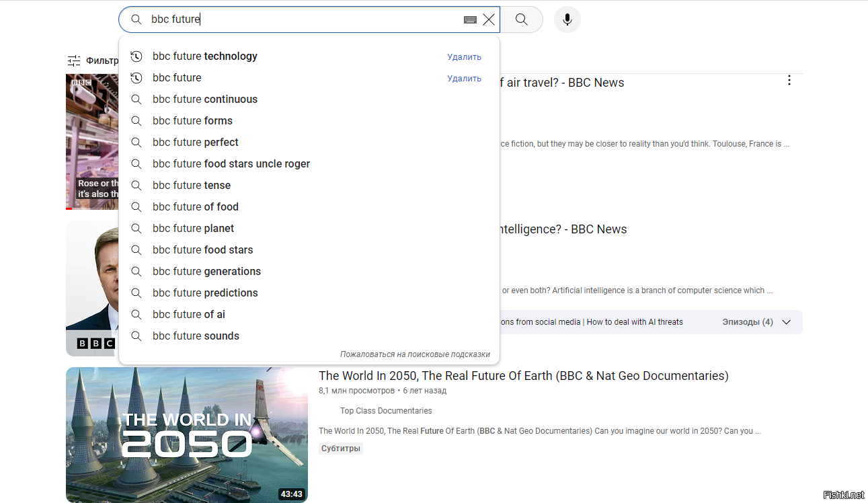The image size is (868, 503).
Task: Clear the search field with the X icon
Action: tap(489, 20)
